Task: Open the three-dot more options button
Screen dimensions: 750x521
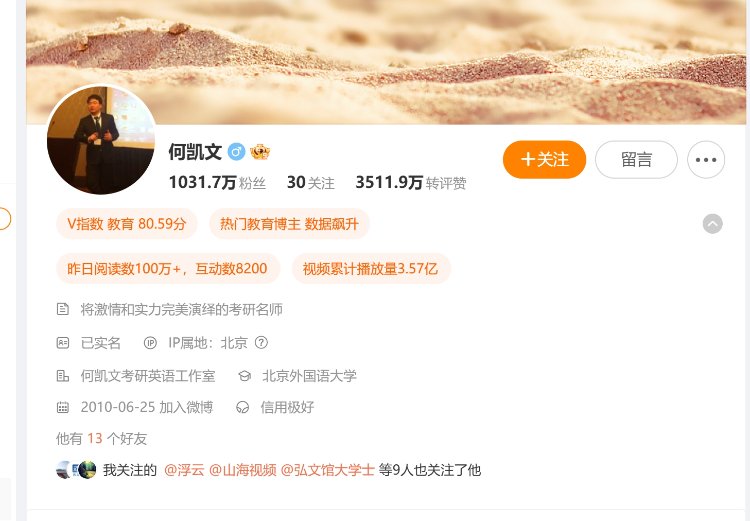Action: point(706,160)
